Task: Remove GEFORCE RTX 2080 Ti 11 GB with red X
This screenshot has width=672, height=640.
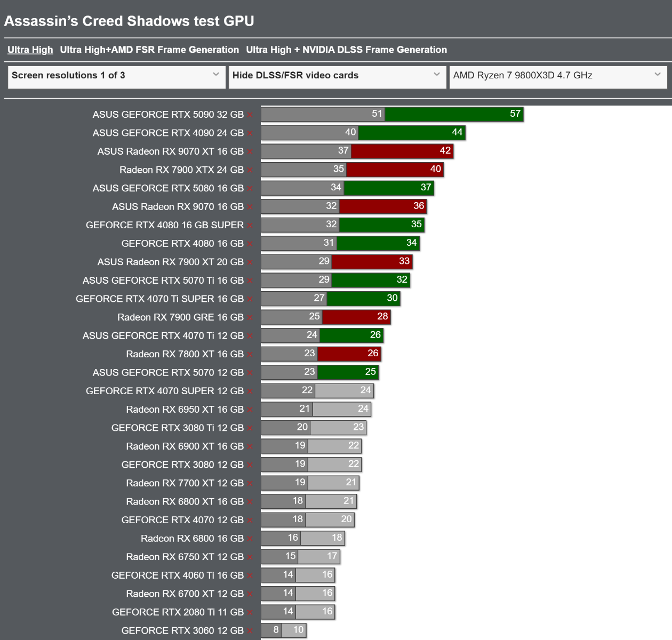Action: [250, 612]
